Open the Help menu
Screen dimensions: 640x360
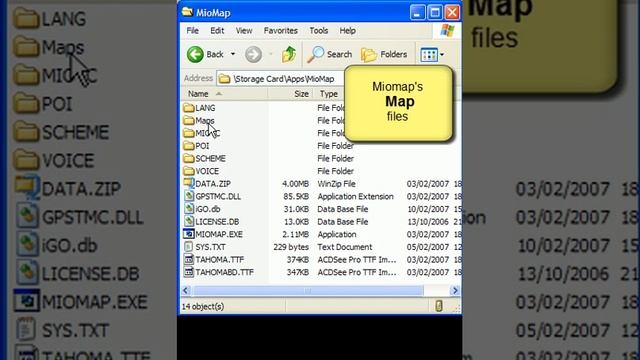coord(347,31)
